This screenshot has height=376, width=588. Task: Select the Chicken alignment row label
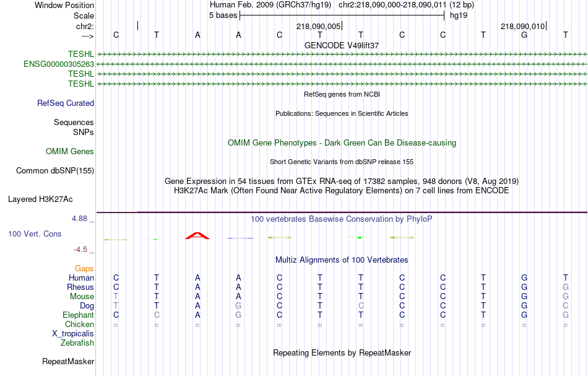[79, 324]
